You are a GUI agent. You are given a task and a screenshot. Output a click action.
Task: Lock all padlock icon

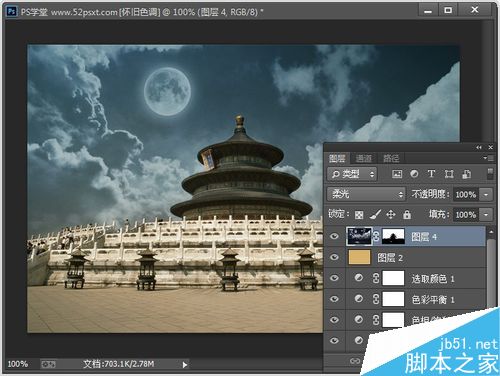[407, 214]
